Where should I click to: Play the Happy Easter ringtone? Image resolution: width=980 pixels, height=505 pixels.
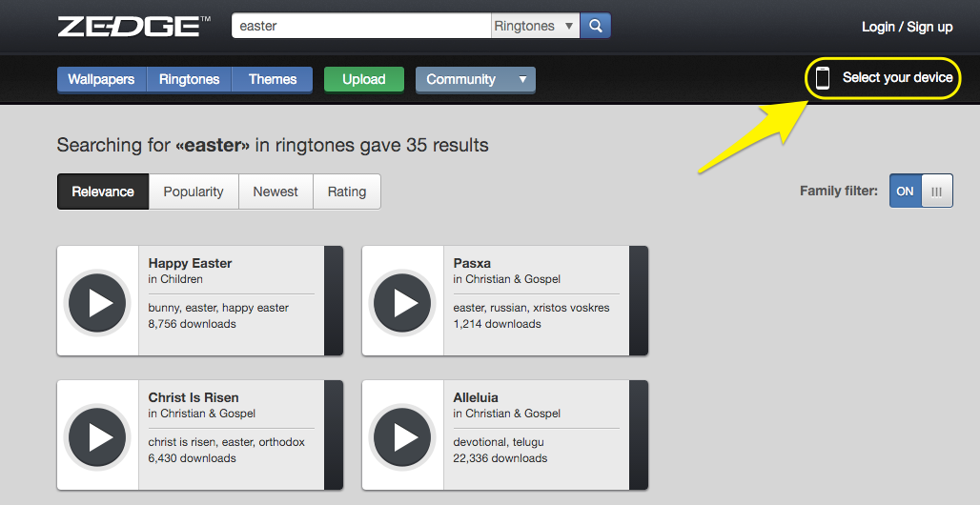(97, 302)
